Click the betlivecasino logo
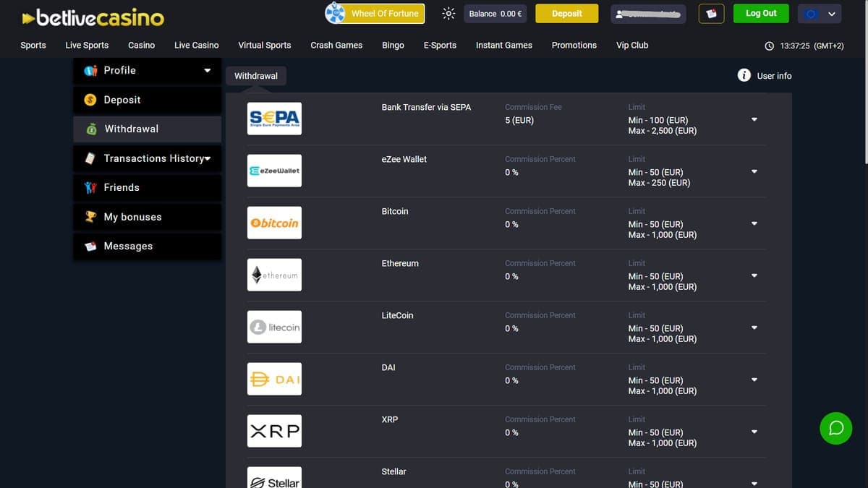 (x=93, y=17)
